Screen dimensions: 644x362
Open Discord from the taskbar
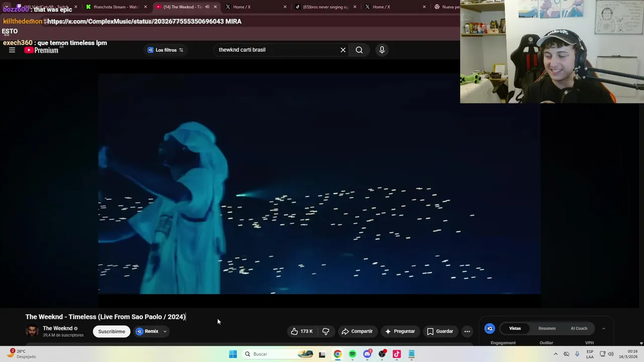pos(367,354)
